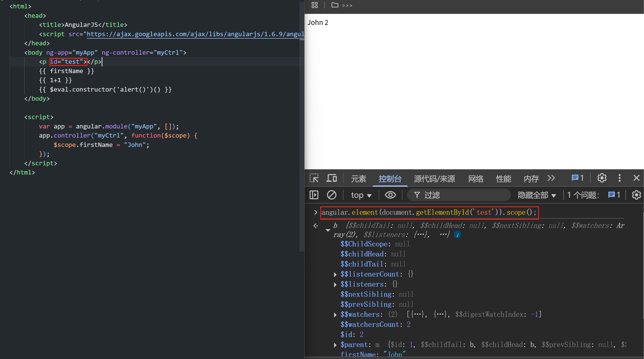Viewport: 644px width, 359px height.
Task: Switch to the 元素 tab
Action: coord(358,179)
